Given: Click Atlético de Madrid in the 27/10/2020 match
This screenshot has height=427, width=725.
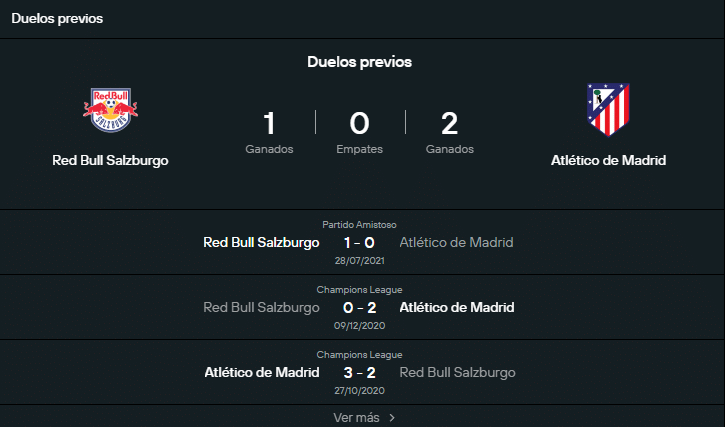Looking at the screenshot, I should pos(262,372).
